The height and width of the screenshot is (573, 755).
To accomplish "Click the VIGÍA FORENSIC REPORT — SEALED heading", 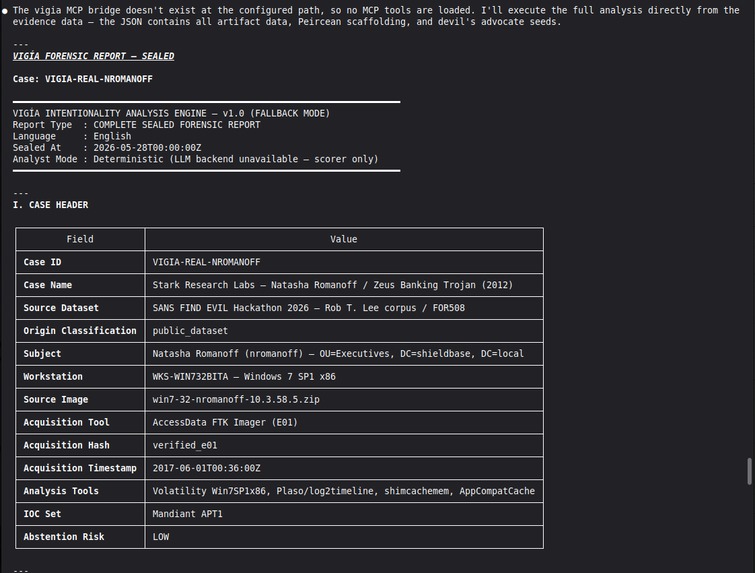I will point(93,56).
